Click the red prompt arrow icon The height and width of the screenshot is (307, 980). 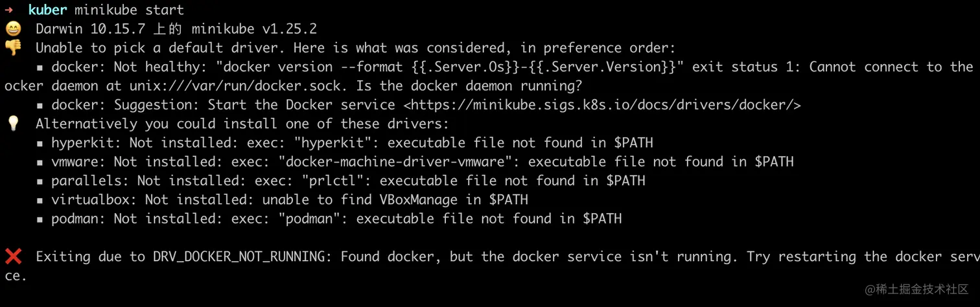click(9, 10)
